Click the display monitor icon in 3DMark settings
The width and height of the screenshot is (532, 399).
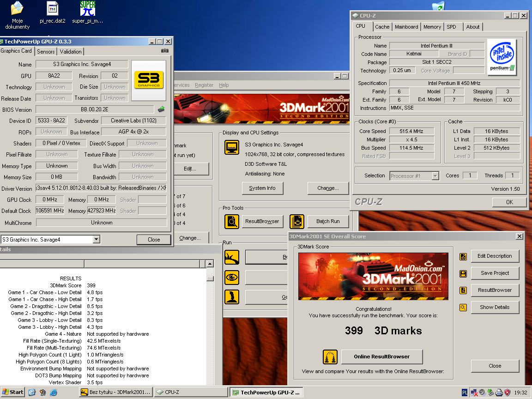232,148
